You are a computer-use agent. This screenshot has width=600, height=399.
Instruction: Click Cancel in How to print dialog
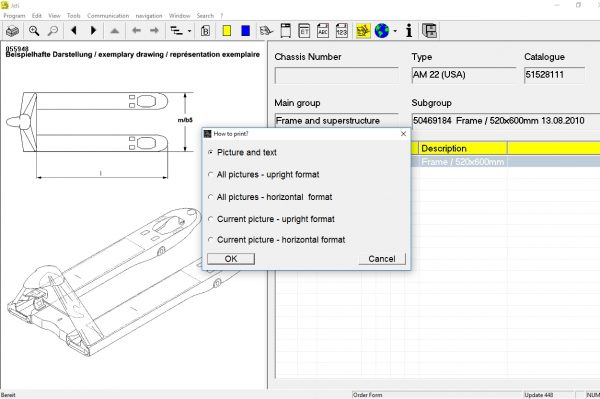(382, 259)
